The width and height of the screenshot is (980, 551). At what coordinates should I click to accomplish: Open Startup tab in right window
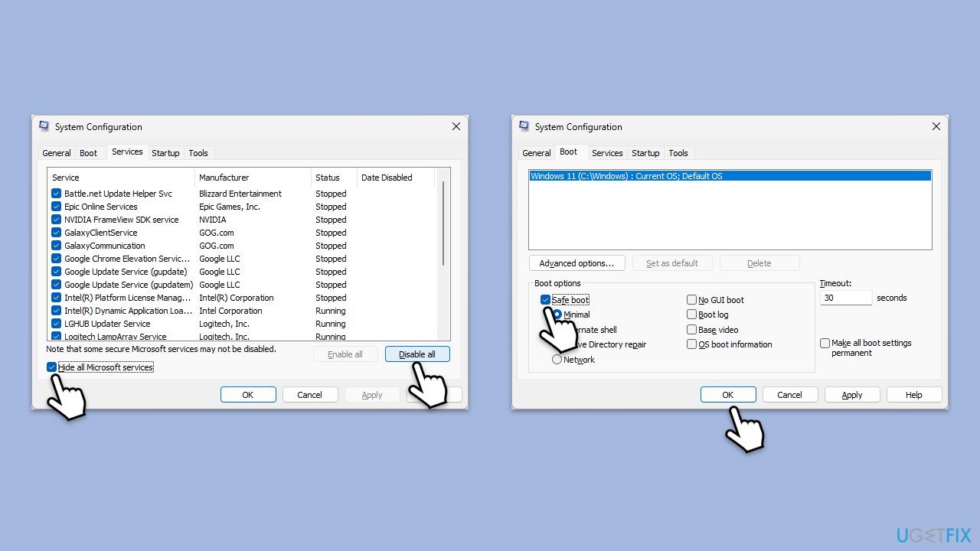coord(645,153)
